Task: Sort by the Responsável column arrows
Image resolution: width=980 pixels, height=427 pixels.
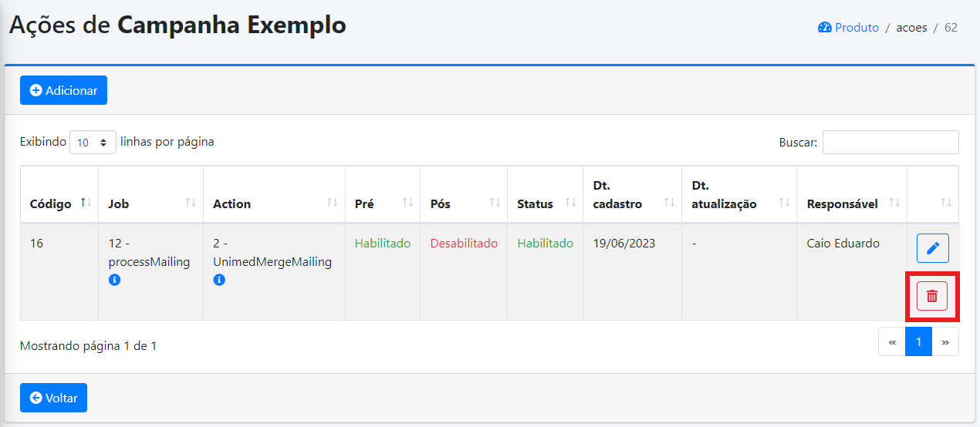Action: pos(894,203)
